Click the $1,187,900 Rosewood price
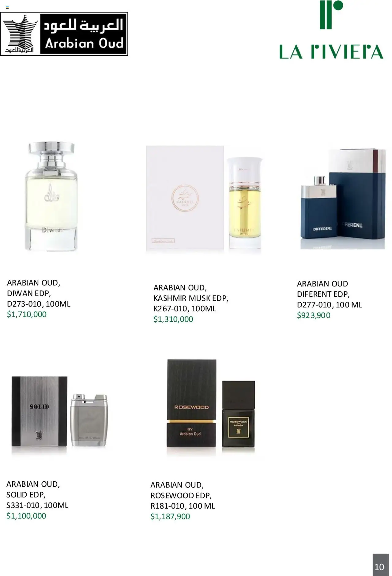Screen dimensions: 392x576 coord(170,517)
